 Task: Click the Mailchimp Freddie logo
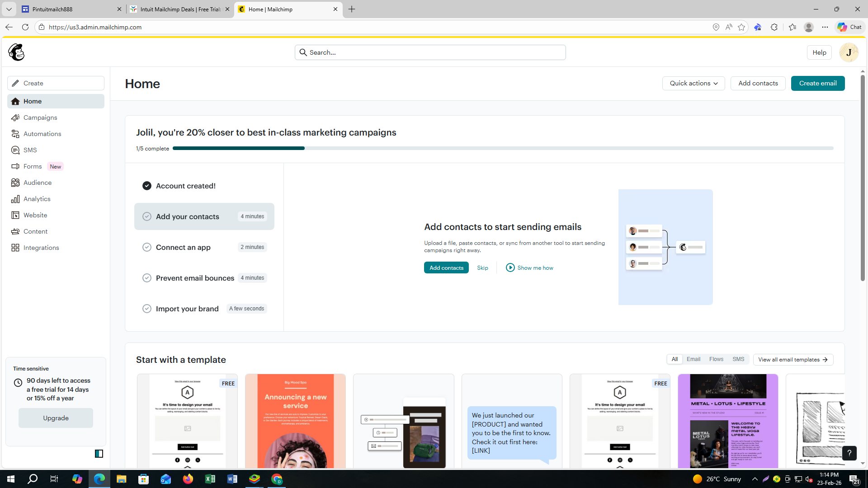tap(16, 52)
